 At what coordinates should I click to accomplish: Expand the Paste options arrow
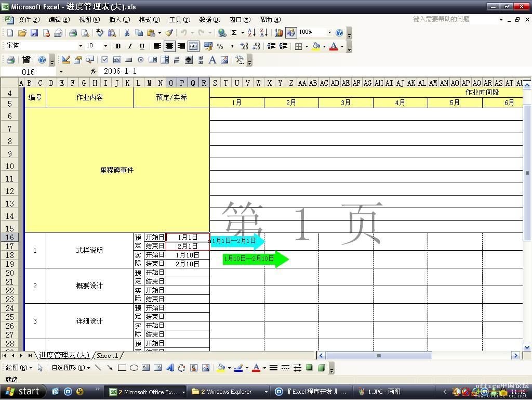[159, 33]
